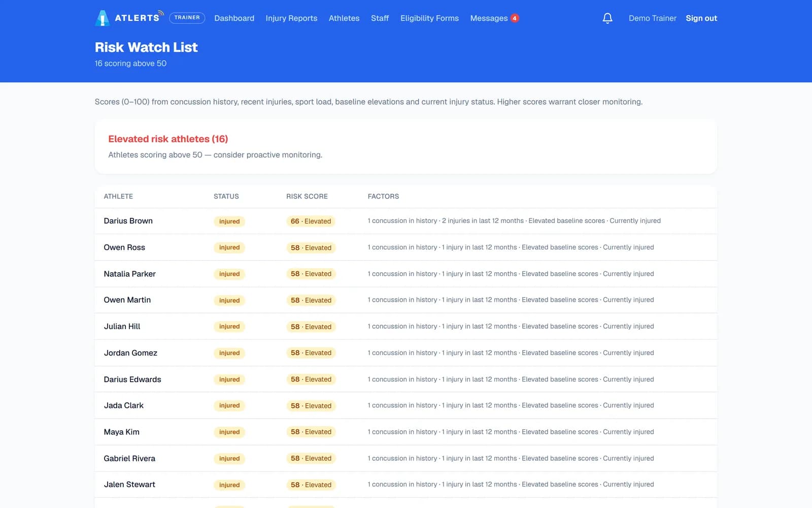Select athlete Darius Edwards
The width and height of the screenshot is (812, 508).
[132, 379]
